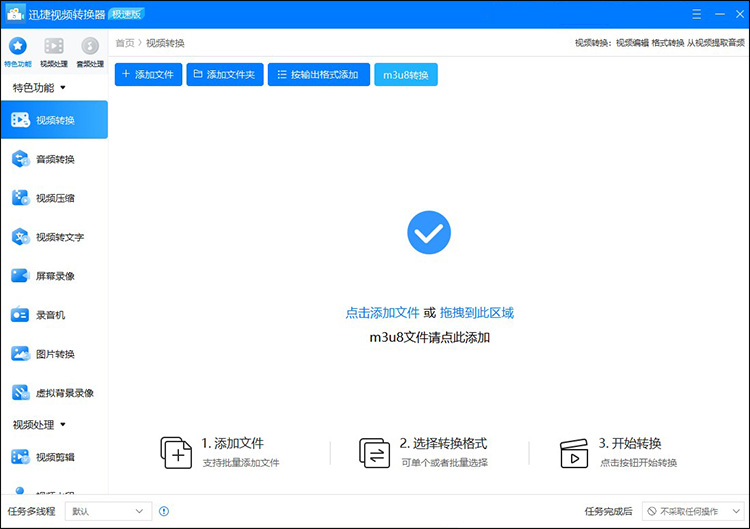The width and height of the screenshot is (750, 529).
Task: Click the step 3 开始转换 icon
Action: click(574, 453)
